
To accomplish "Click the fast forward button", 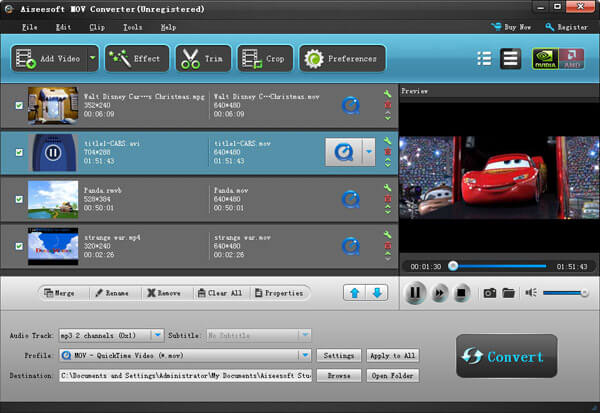I will 440,293.
